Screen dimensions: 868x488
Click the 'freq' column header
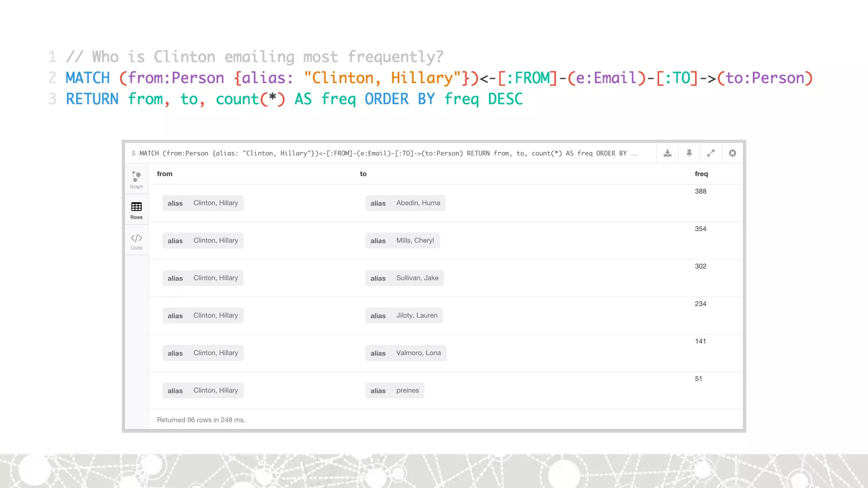701,174
